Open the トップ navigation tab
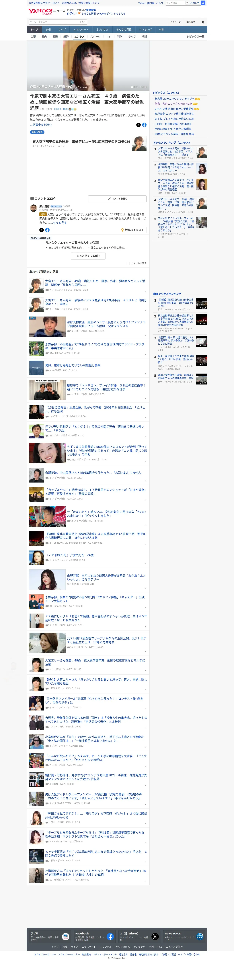Image resolution: width=234 pixels, height=980 pixels. [34, 29]
